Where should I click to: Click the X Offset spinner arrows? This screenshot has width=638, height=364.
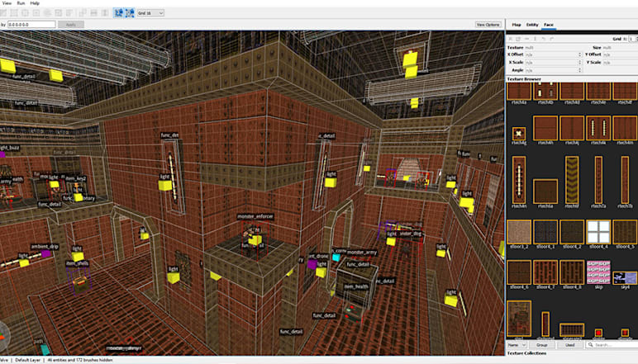point(579,54)
